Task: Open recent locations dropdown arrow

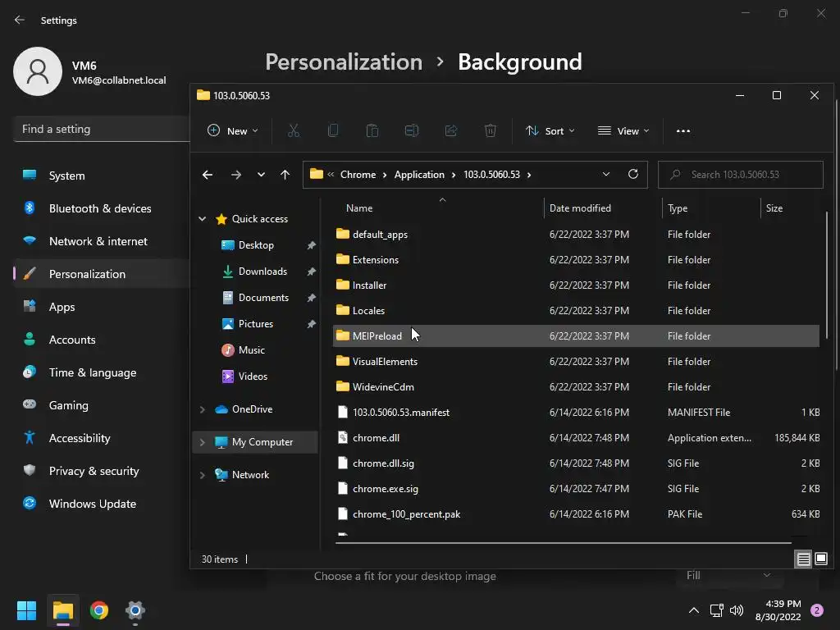Action: click(261, 175)
